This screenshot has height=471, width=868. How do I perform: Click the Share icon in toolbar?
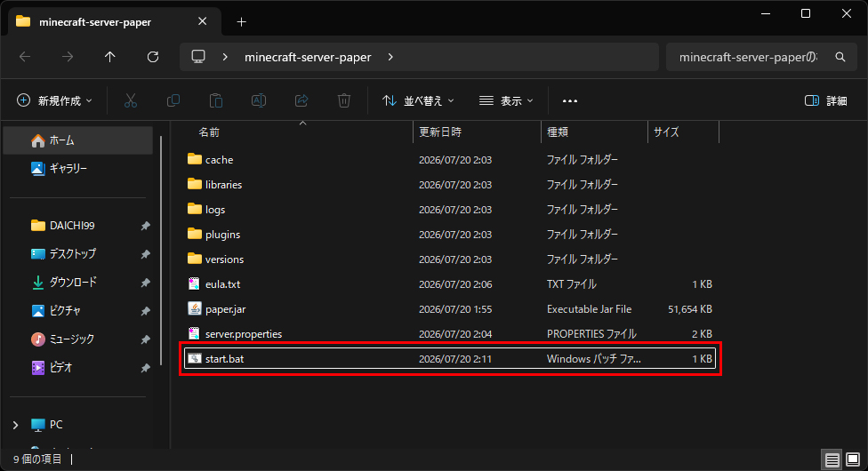point(301,100)
